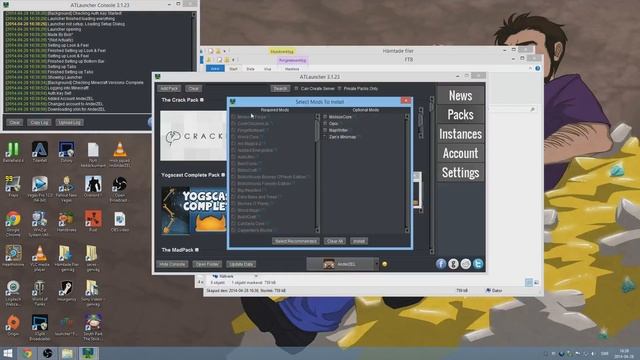
Task: Tick the MapWriter optional mod checkbox
Action: pyautogui.click(x=325, y=130)
